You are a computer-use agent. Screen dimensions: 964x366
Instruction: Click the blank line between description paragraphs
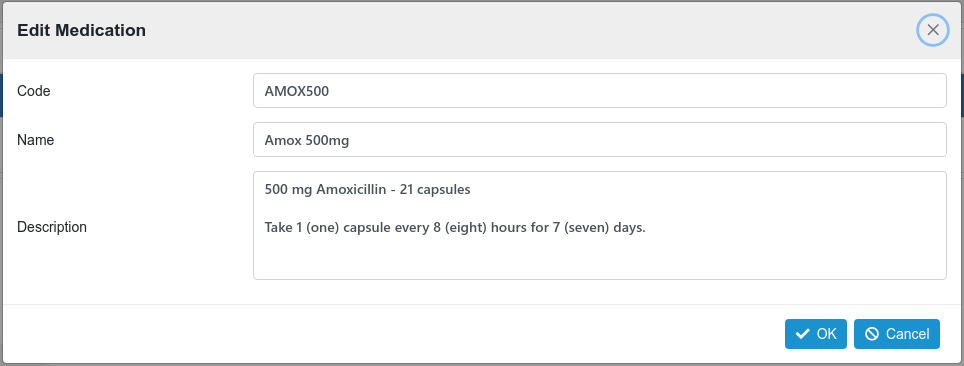pos(599,209)
